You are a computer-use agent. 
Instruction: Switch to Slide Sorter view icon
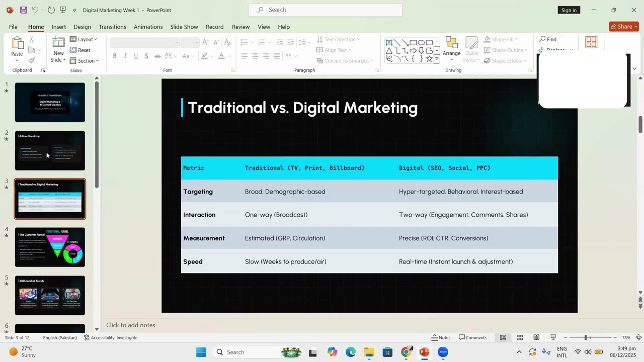[x=520, y=337]
